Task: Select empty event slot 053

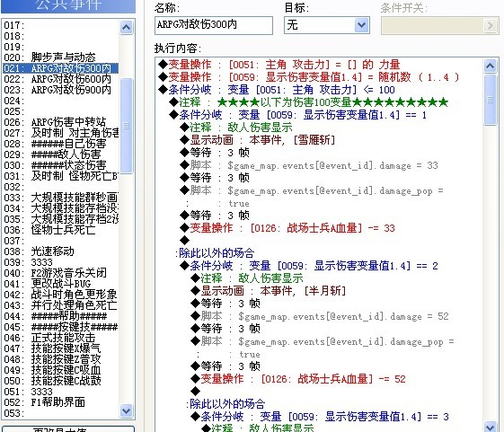Action: click(61, 413)
